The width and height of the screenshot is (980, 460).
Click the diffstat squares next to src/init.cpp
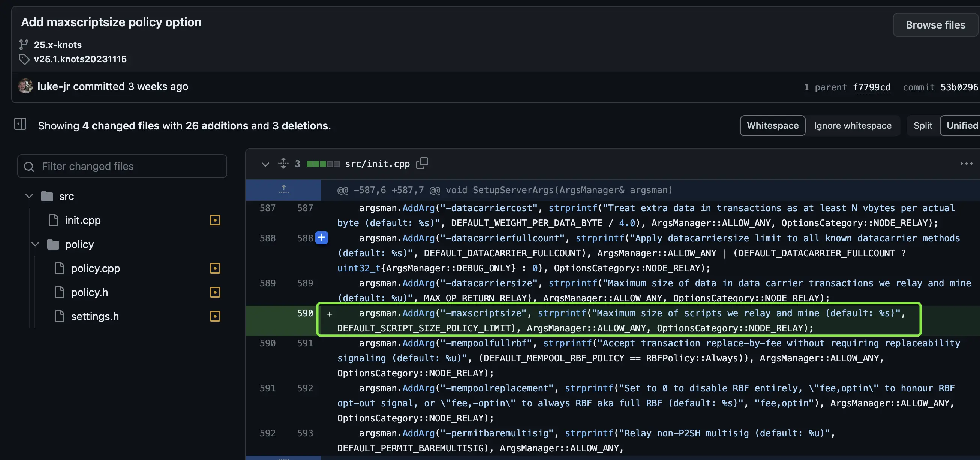[x=323, y=164]
